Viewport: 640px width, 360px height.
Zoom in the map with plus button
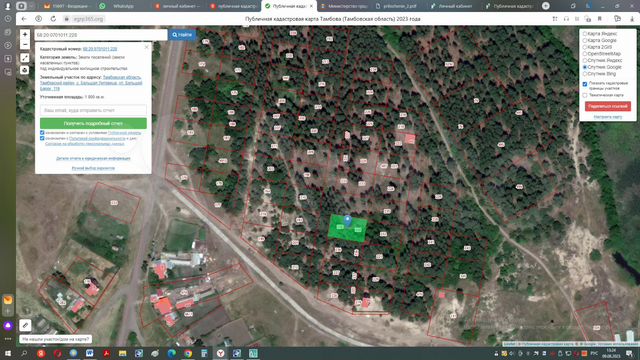tap(25, 35)
